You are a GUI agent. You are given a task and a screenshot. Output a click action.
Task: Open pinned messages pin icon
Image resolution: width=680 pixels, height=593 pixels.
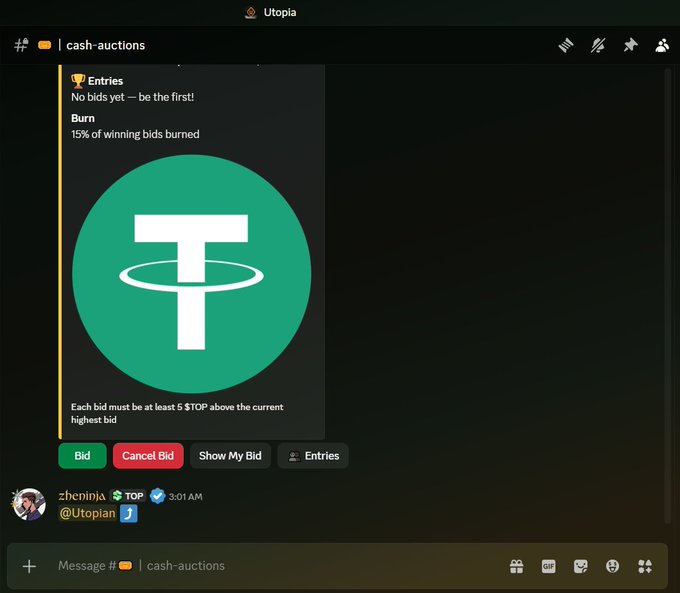[x=630, y=45]
